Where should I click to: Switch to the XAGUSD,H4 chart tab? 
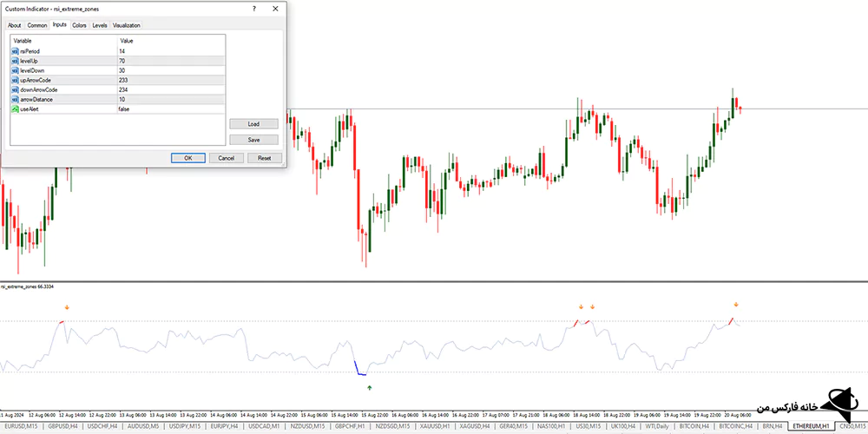(x=476, y=425)
